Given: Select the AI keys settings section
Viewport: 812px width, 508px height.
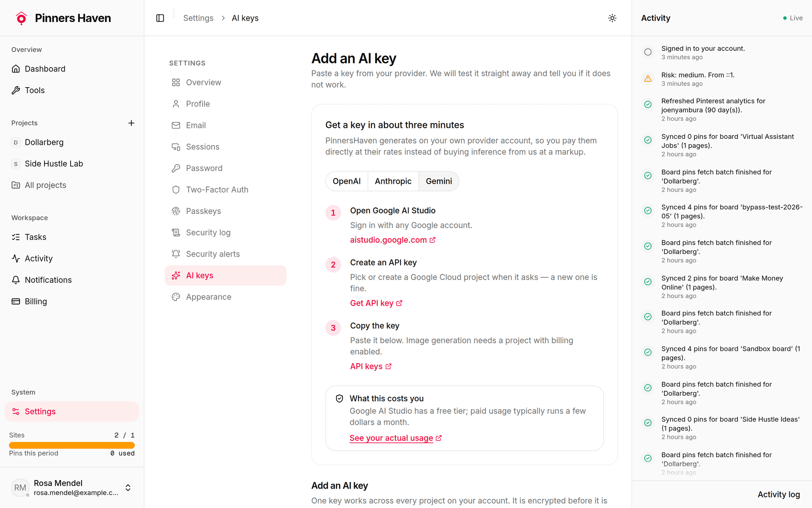Looking at the screenshot, I should (225, 276).
